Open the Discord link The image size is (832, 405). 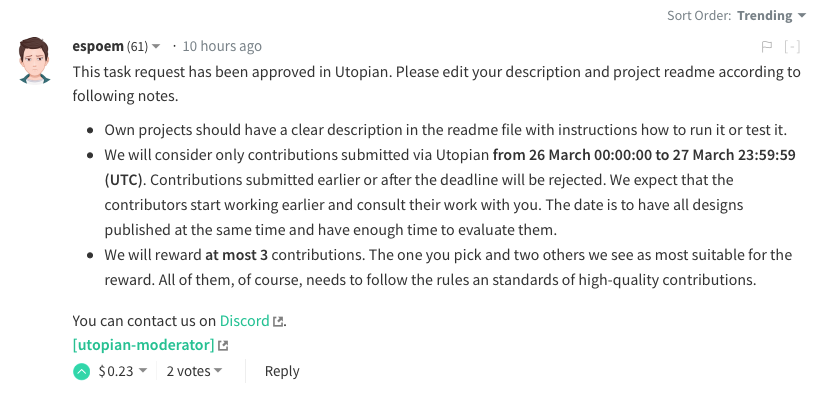point(245,321)
